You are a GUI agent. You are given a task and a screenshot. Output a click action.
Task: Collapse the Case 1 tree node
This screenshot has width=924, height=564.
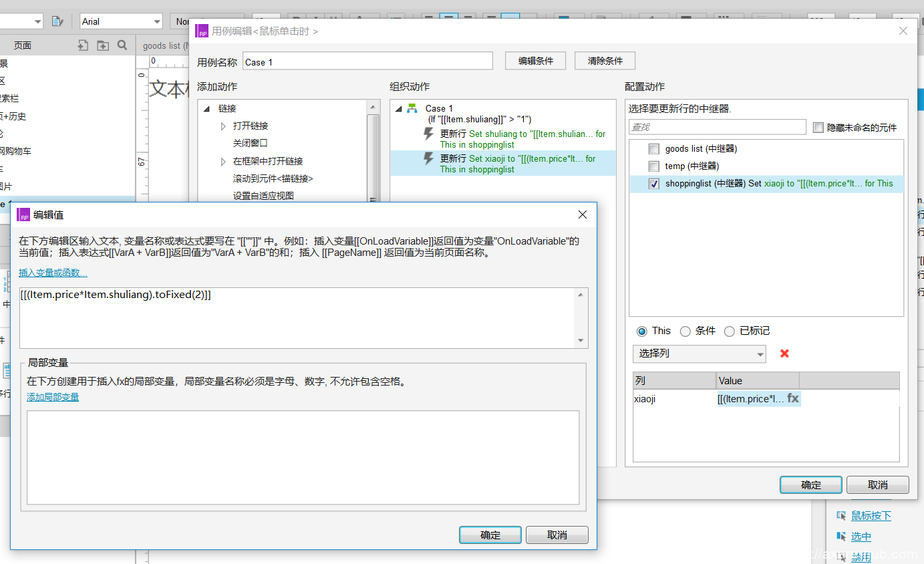click(398, 108)
